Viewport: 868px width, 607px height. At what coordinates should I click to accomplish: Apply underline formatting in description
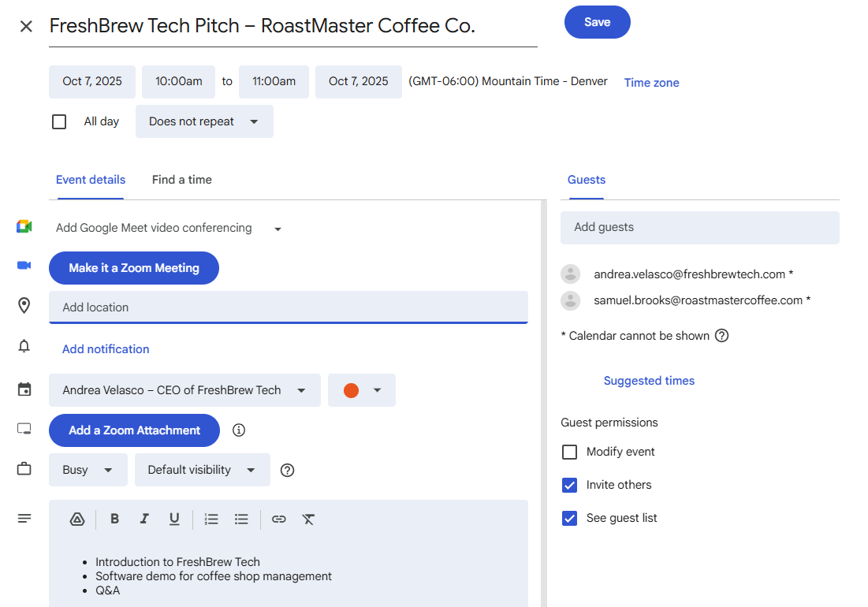coord(174,519)
